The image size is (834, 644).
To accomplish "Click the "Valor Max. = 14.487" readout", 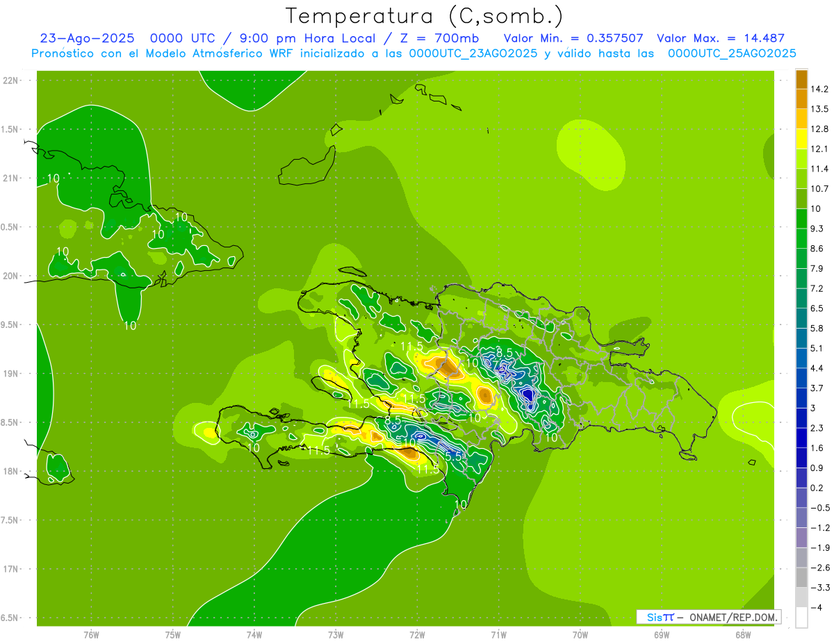I will click(721, 38).
